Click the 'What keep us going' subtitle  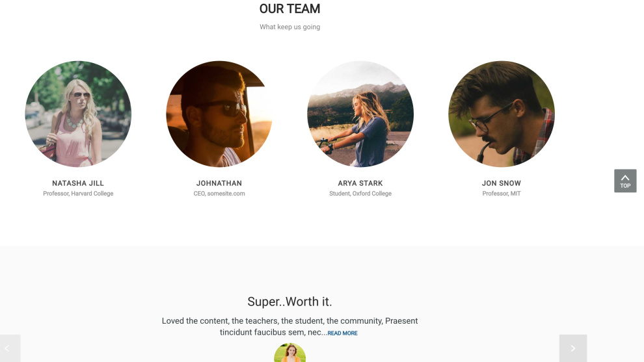tap(289, 27)
